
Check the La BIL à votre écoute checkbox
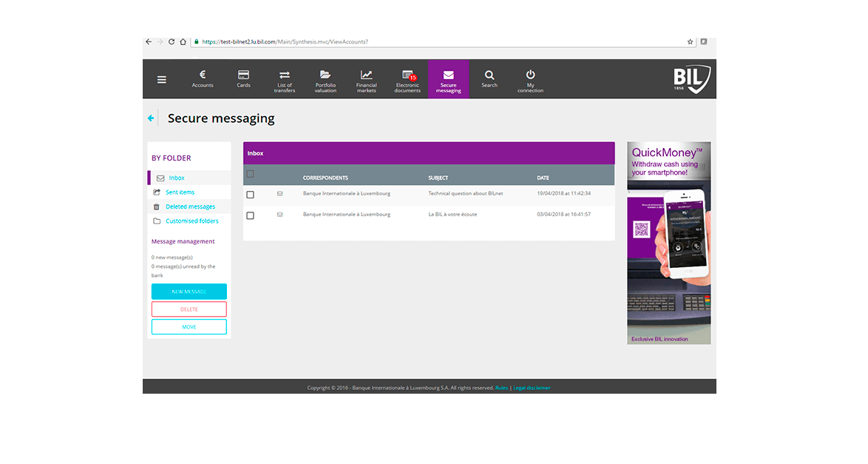tap(250, 215)
